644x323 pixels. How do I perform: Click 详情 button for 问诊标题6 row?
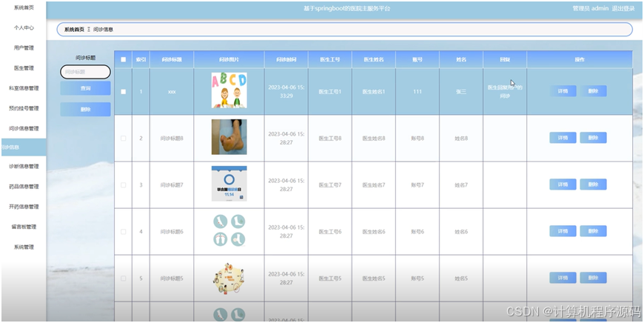pos(563,231)
